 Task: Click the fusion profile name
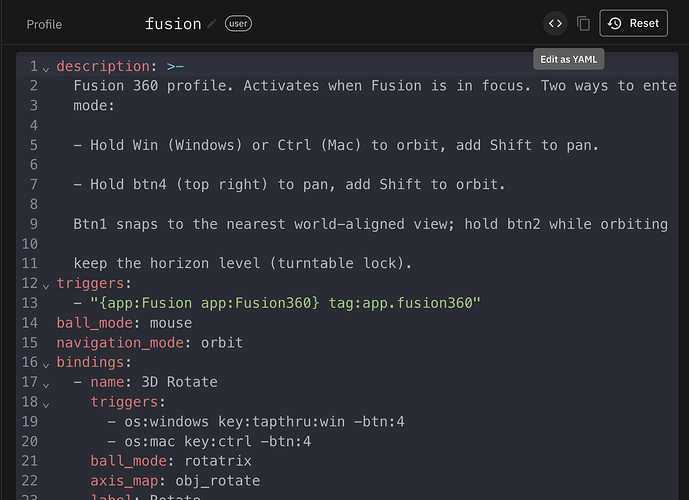(173, 23)
